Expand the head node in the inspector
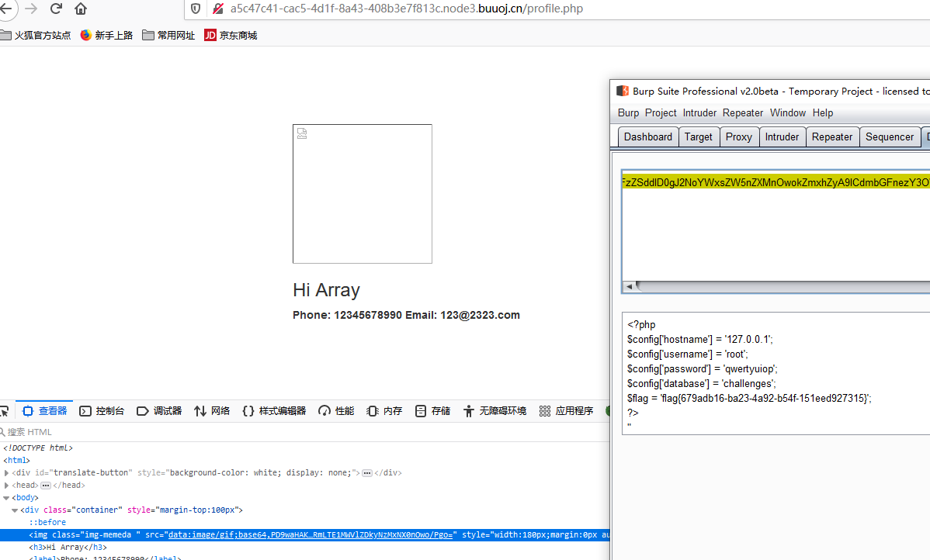Viewport: 930px width, 560px height. (6, 486)
